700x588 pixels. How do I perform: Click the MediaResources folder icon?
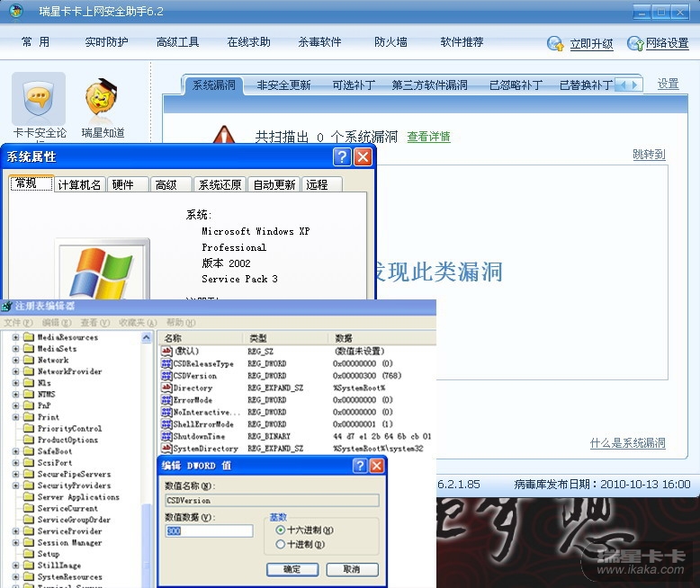point(29,337)
